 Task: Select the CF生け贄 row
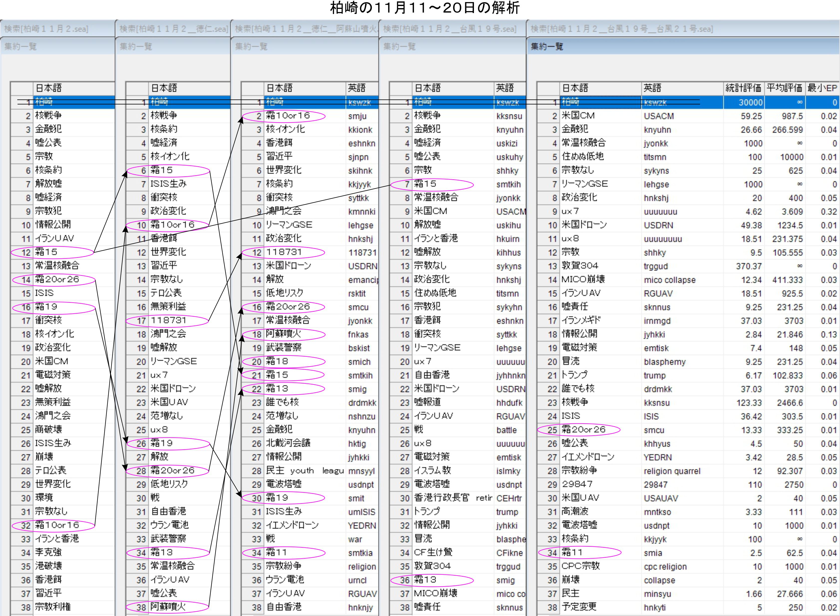click(433, 552)
